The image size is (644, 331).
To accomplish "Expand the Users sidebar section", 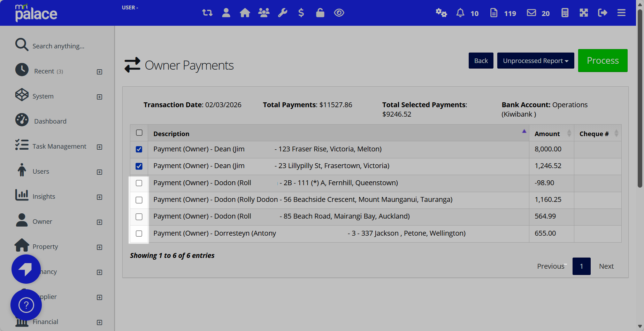I will (99, 172).
